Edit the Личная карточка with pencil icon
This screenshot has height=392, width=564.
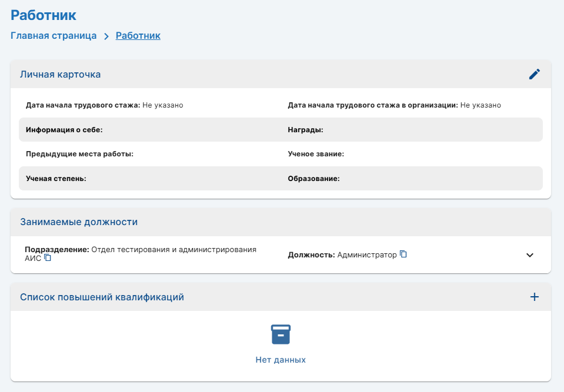[x=535, y=74]
